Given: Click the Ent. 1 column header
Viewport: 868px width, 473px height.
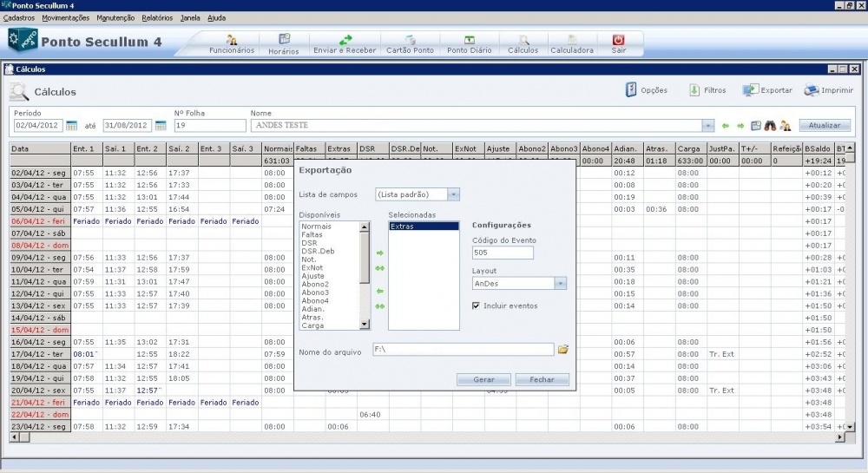Looking at the screenshot, I should (86, 148).
